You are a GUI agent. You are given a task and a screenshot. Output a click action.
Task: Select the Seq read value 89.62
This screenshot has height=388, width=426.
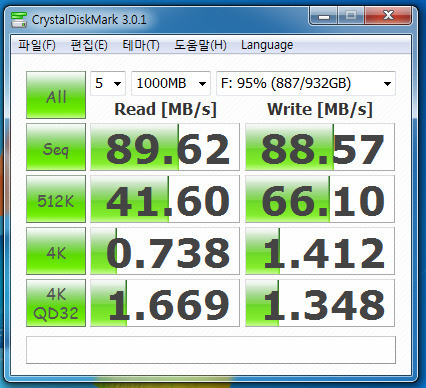pyautogui.click(x=165, y=147)
